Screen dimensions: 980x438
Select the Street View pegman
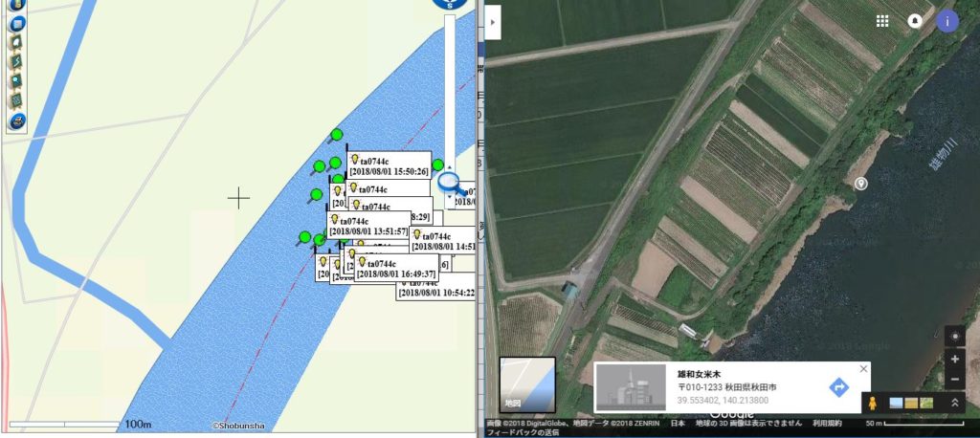(876, 404)
